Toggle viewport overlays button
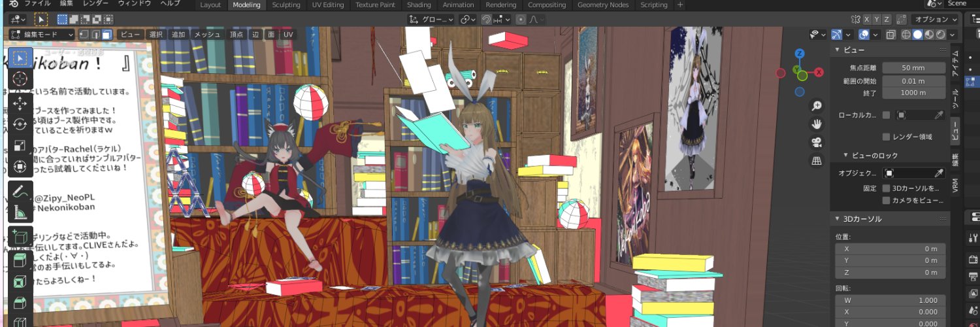Viewport: 980px width, 327px height. point(864,35)
